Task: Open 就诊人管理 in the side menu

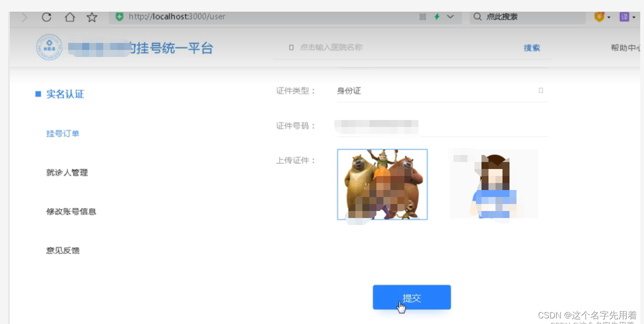Action: (67, 173)
